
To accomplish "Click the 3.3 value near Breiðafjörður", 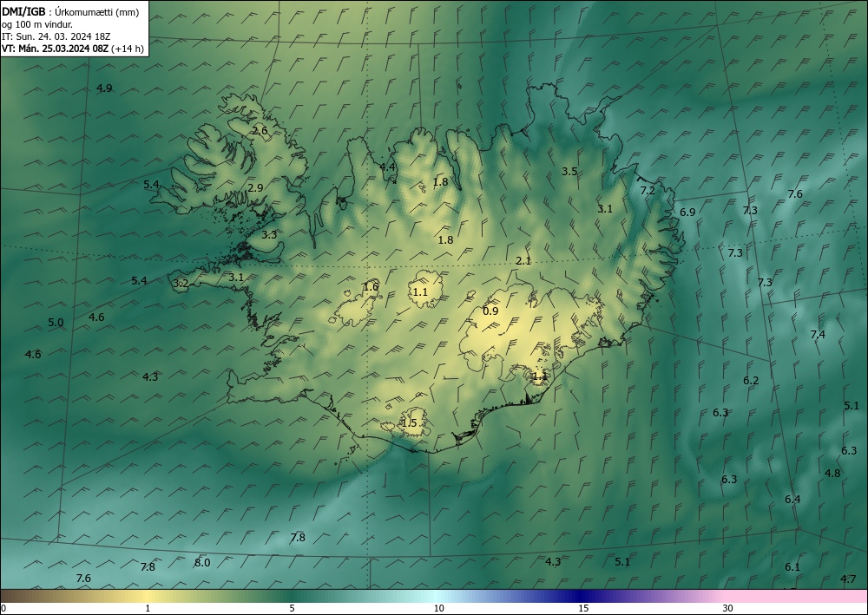I will 269,234.
